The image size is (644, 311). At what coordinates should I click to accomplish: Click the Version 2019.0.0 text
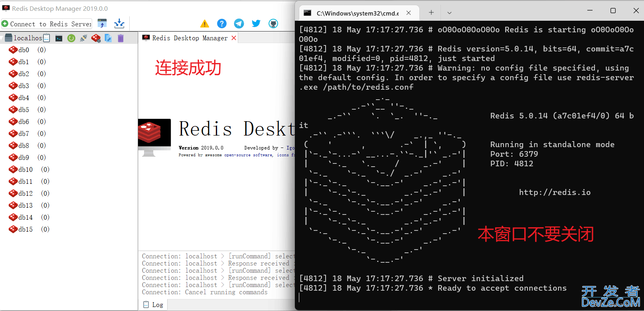[x=201, y=148]
